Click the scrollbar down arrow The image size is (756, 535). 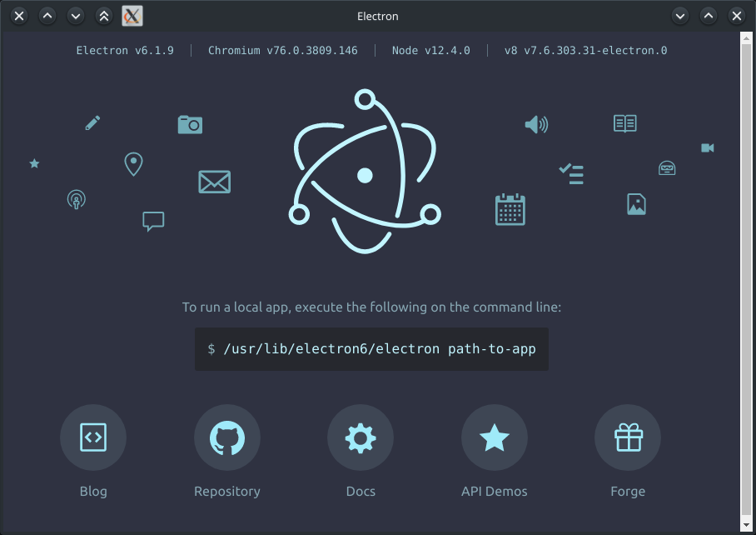tap(746, 524)
